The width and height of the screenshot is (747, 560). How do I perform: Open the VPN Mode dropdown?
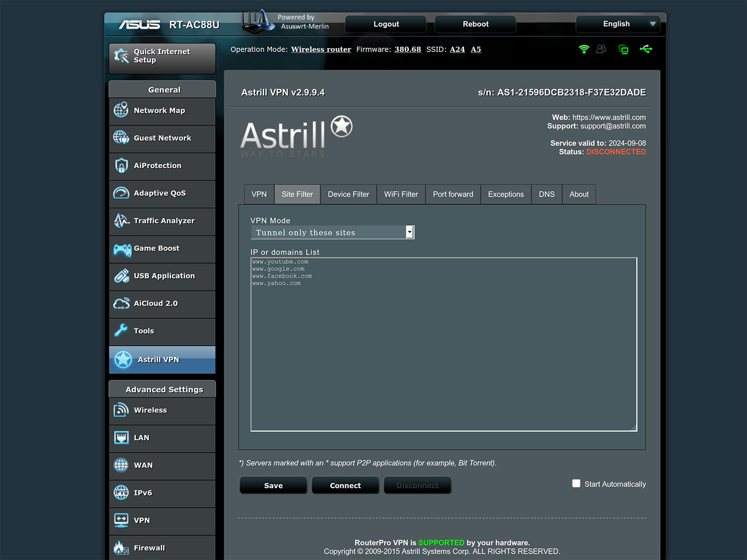[332, 232]
